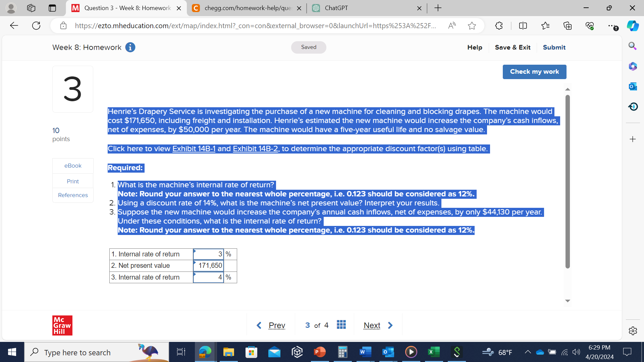Expand browser settings via ellipsis menu

tap(612, 25)
